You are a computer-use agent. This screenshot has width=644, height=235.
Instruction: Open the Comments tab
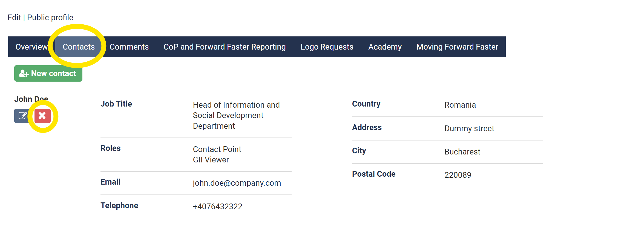129,47
